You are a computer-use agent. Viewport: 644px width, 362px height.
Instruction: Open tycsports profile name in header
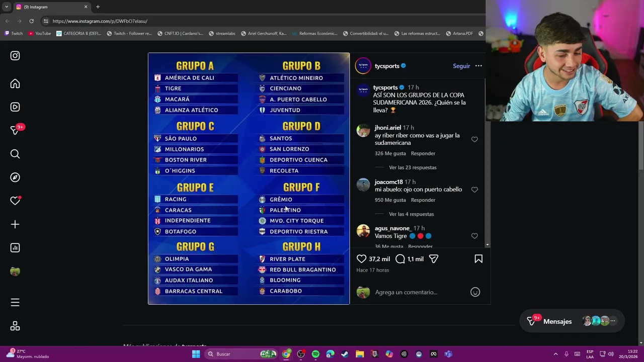(387, 66)
